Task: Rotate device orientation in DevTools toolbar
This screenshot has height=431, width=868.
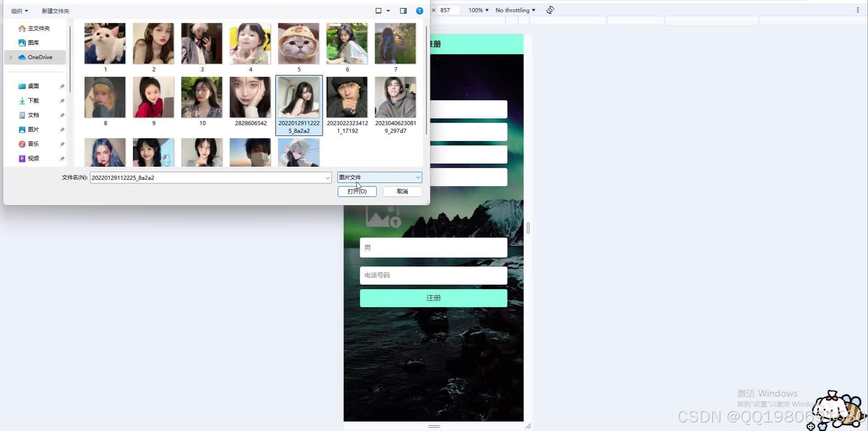Action: pyautogui.click(x=550, y=9)
